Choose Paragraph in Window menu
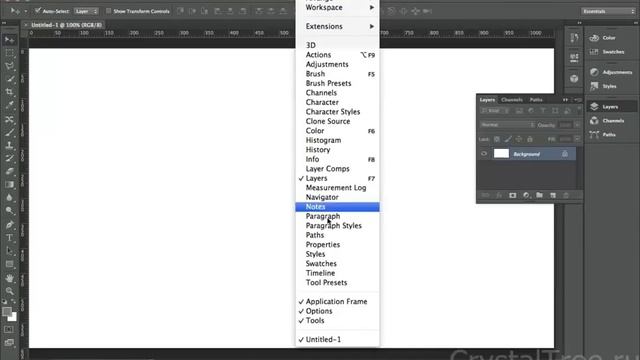 click(338, 216)
